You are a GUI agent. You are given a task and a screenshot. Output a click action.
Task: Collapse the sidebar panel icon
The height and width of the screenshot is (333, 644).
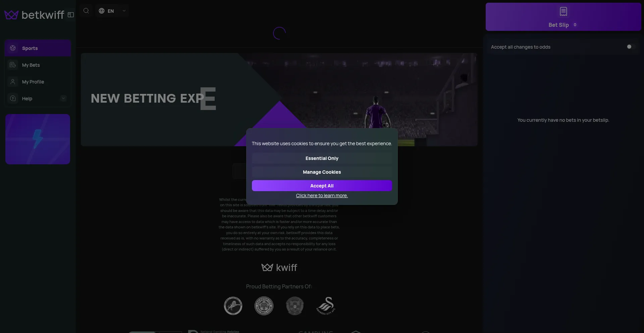pyautogui.click(x=71, y=15)
